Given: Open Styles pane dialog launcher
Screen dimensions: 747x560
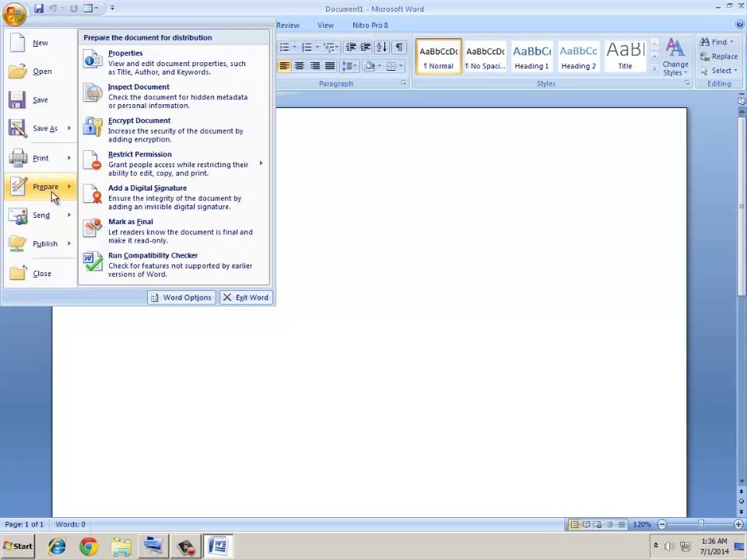Looking at the screenshot, I should [687, 83].
